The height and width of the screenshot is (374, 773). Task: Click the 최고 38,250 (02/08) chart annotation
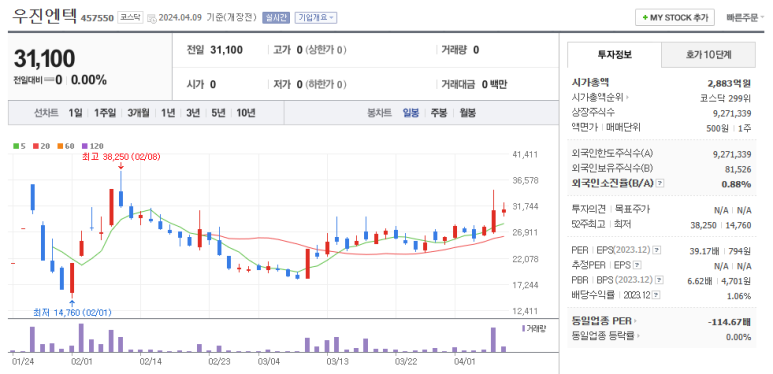121,157
